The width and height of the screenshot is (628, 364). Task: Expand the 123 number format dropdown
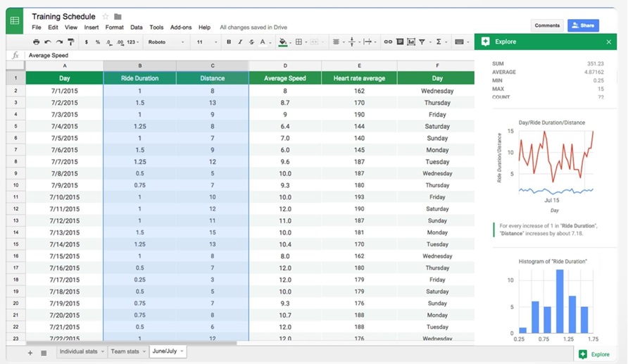tap(132, 42)
